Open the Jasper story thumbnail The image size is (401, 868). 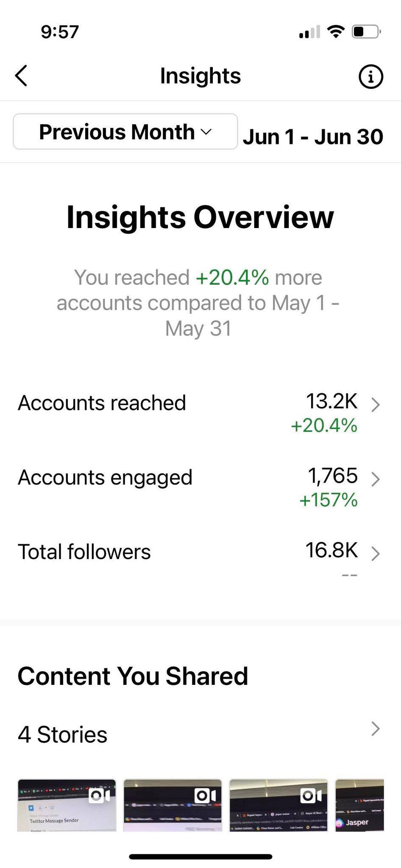[359, 805]
